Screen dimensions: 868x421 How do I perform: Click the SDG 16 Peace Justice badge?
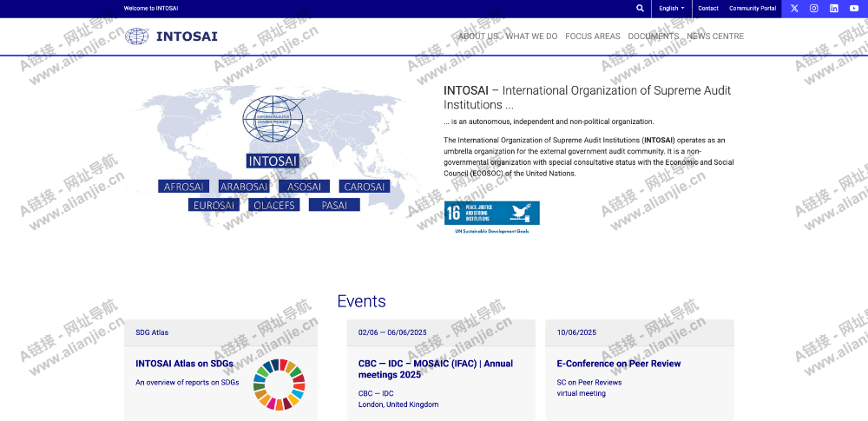click(x=491, y=213)
